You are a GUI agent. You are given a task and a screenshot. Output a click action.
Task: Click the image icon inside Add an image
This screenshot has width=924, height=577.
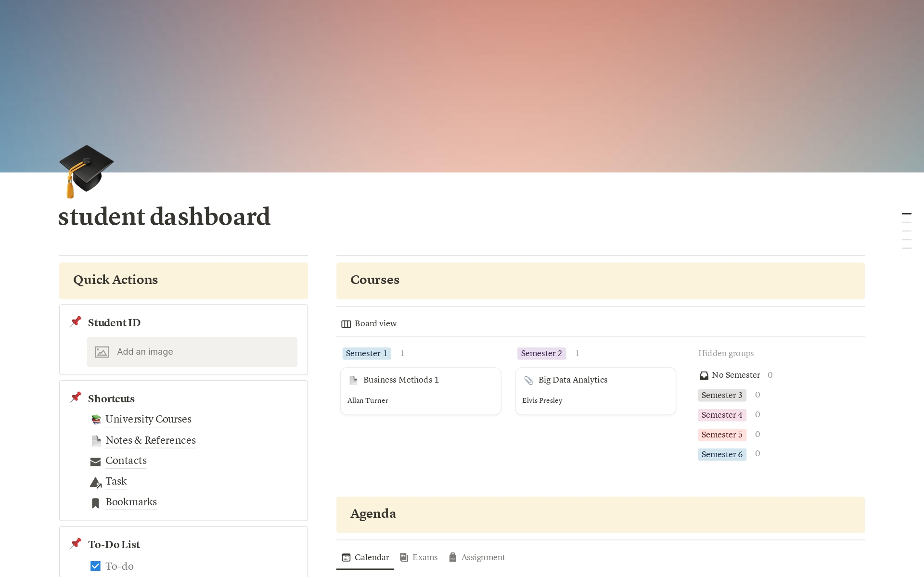click(x=102, y=352)
